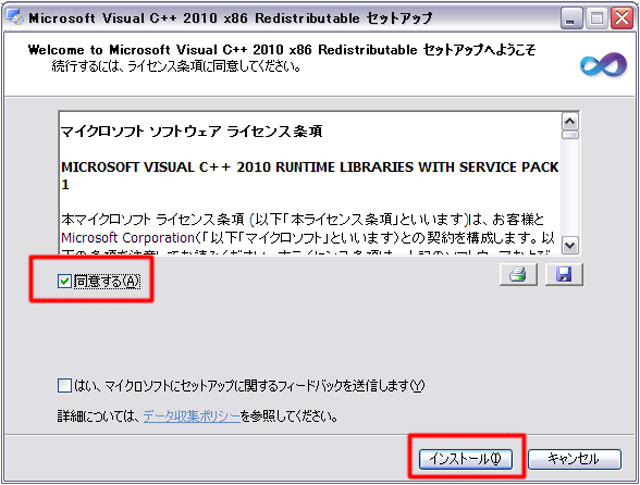Click the マイクロソフト ソフトウェア ライセンス条項 heading
640x485 pixels.
(192, 131)
